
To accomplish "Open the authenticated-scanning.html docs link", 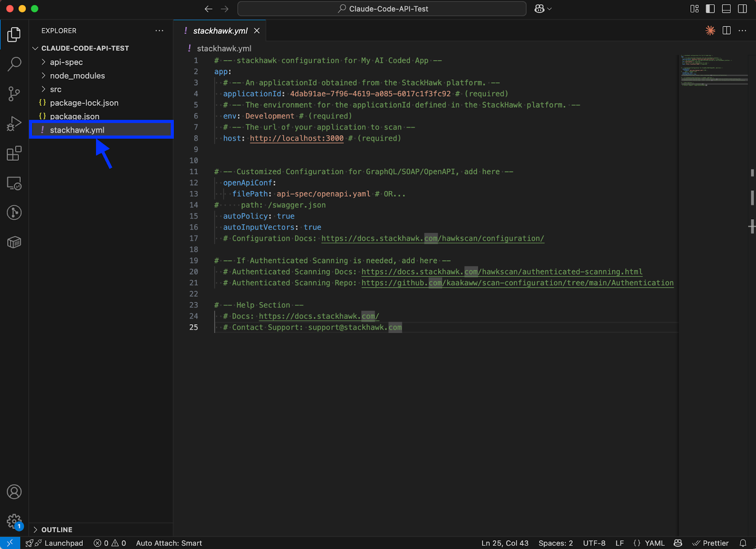I will (x=502, y=272).
